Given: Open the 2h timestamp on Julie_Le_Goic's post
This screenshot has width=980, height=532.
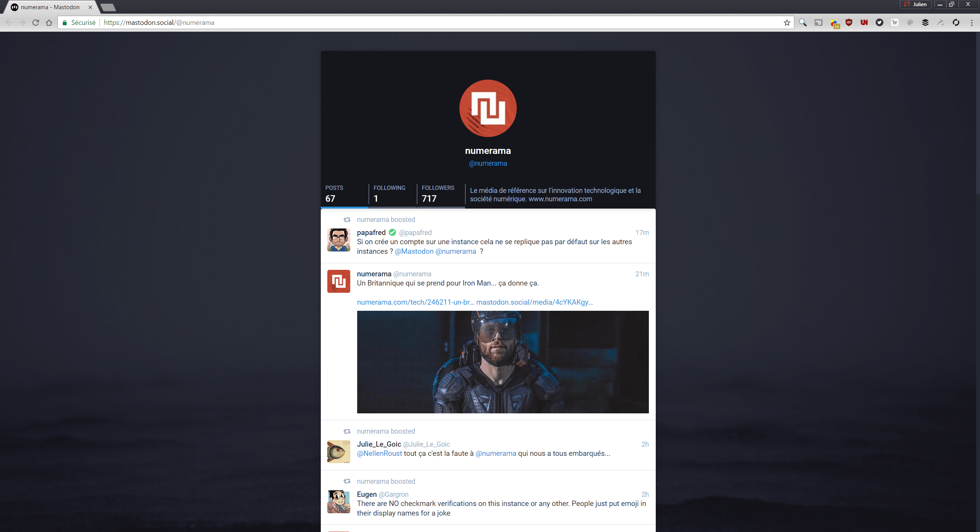Looking at the screenshot, I should (x=645, y=444).
